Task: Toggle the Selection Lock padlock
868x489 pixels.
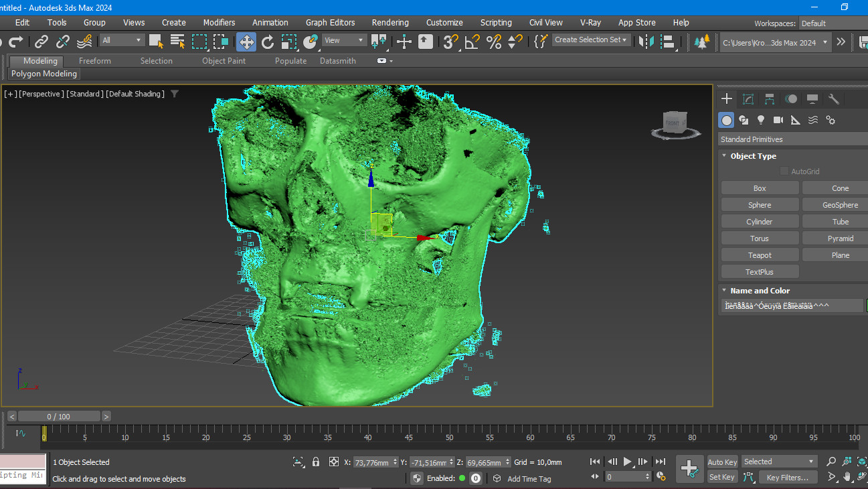Action: click(x=316, y=462)
